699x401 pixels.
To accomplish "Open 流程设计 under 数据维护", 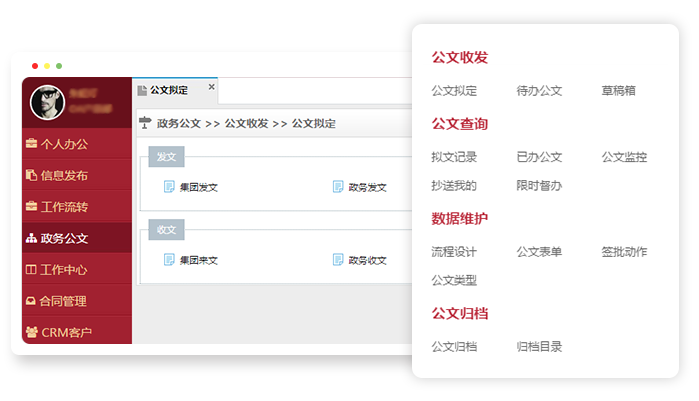I will coord(454,252).
